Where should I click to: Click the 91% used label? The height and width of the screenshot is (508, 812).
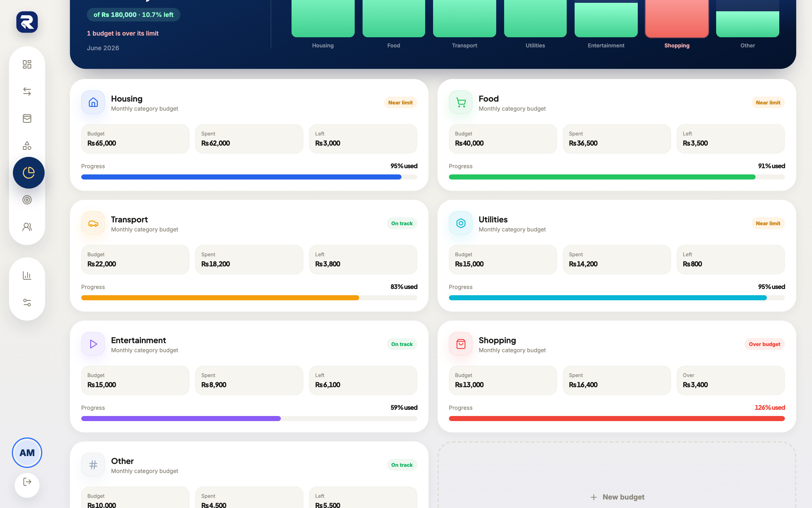(771, 166)
